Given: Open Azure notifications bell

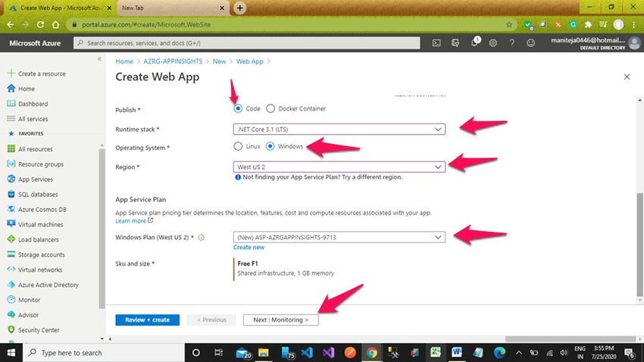Looking at the screenshot, I should pos(474,42).
